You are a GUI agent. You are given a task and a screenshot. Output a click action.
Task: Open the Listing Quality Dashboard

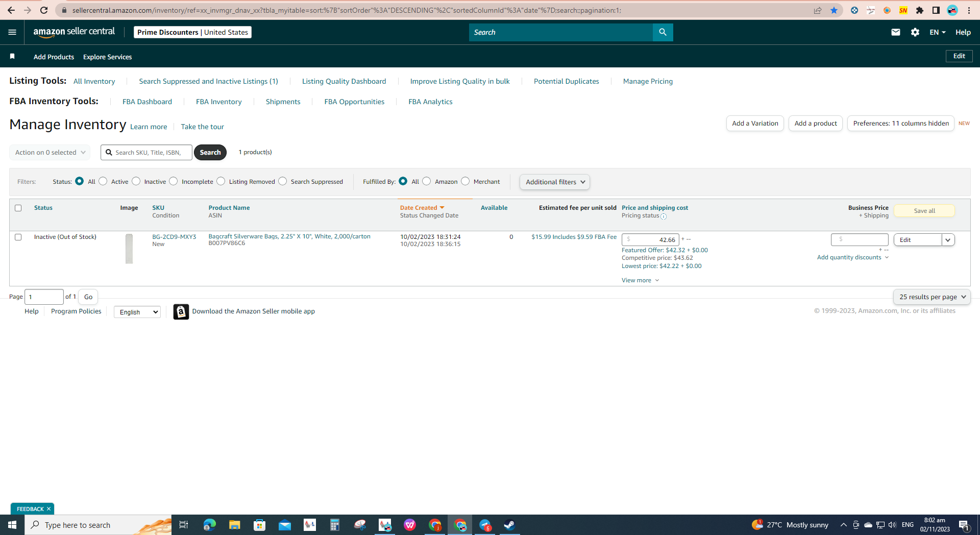(x=344, y=81)
